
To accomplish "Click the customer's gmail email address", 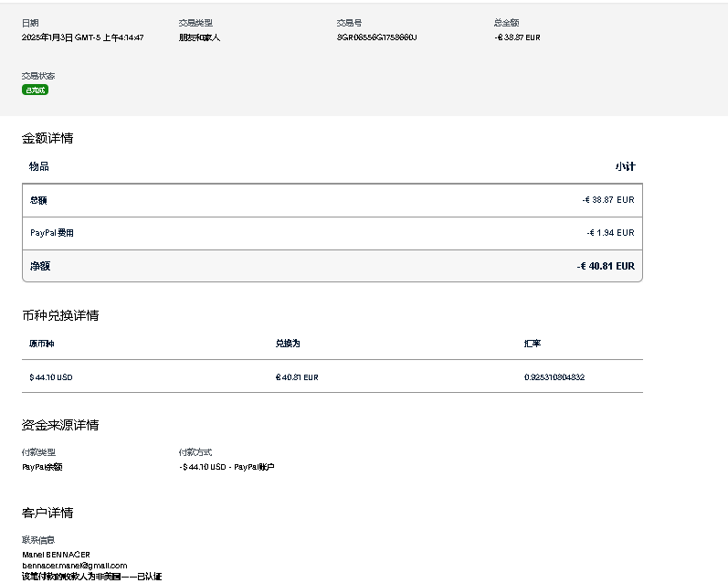I will coord(74,566).
